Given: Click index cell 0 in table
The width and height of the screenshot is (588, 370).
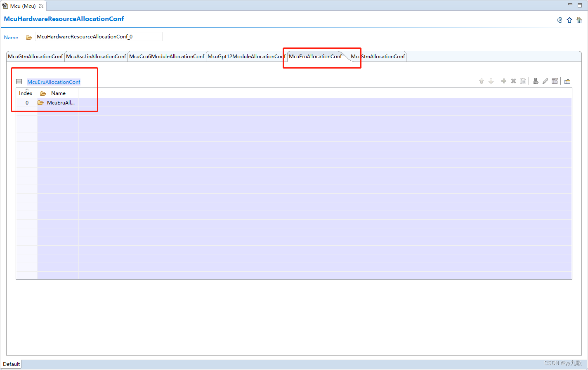Looking at the screenshot, I should pyautogui.click(x=27, y=103).
